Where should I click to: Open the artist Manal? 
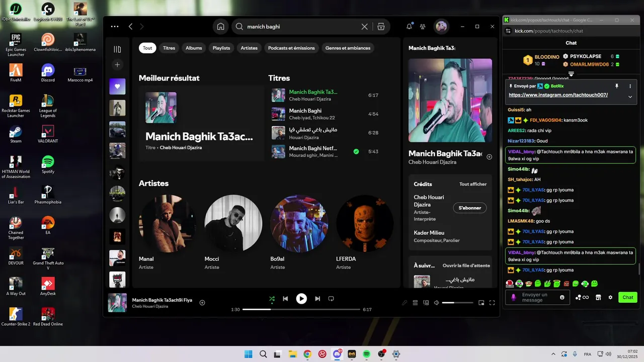[168, 223]
